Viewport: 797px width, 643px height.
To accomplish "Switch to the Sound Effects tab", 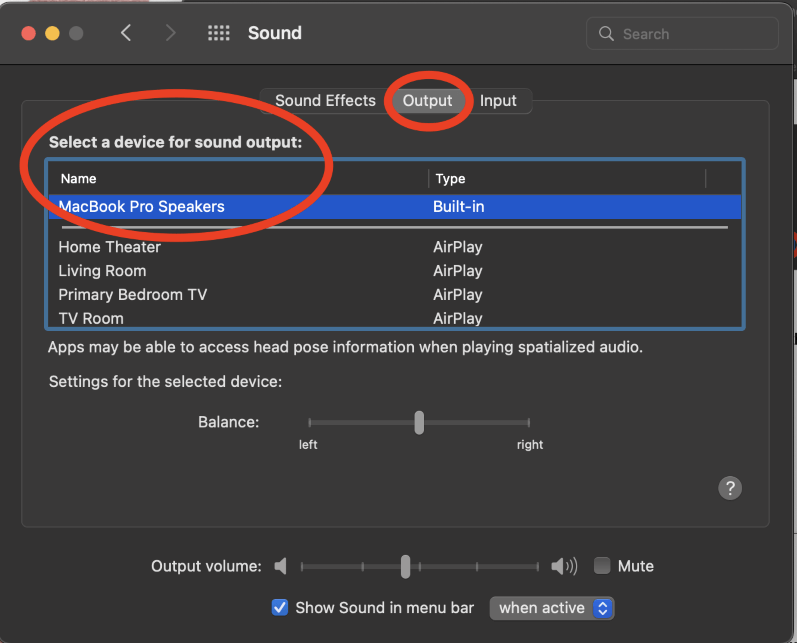I will pos(325,100).
